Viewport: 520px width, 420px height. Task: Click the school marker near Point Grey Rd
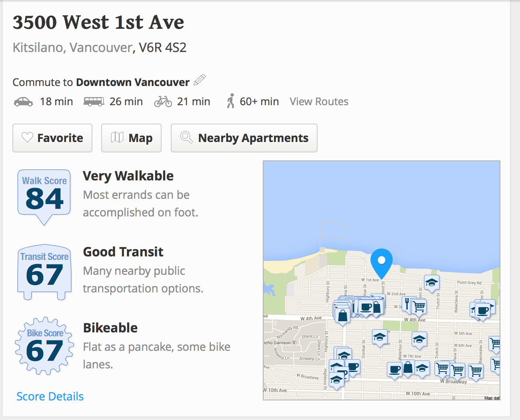click(x=431, y=284)
